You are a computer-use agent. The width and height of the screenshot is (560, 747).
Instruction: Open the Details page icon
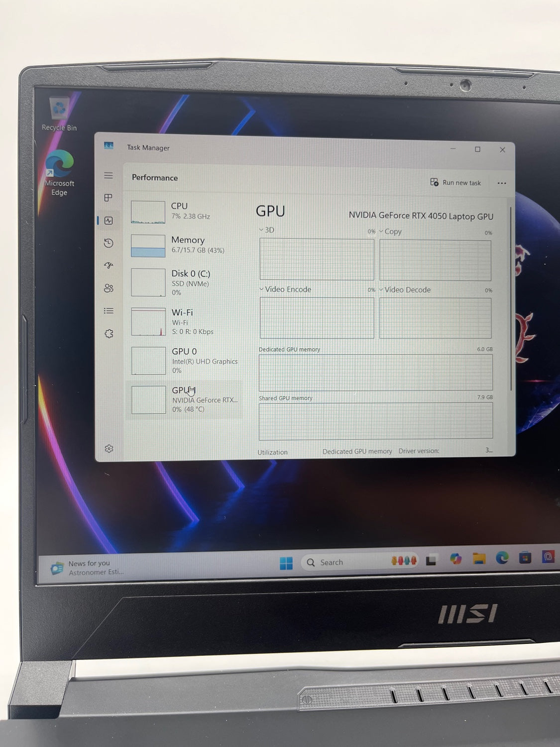coord(109,311)
